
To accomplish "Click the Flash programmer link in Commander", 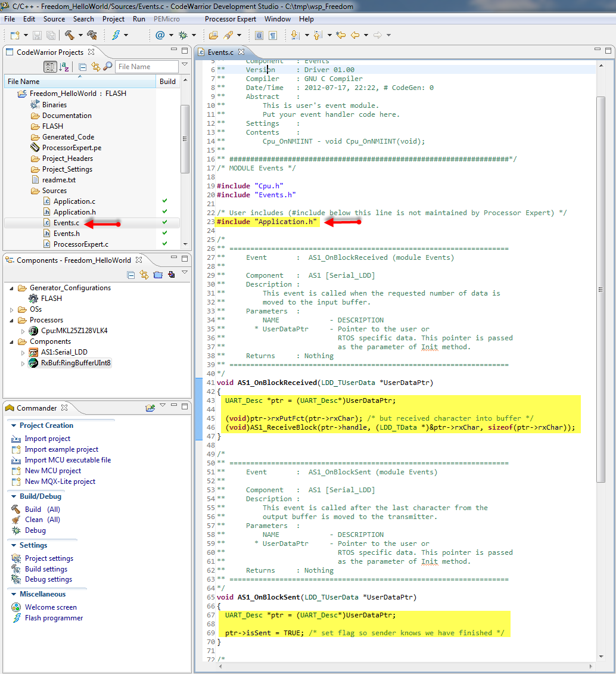I will click(54, 618).
